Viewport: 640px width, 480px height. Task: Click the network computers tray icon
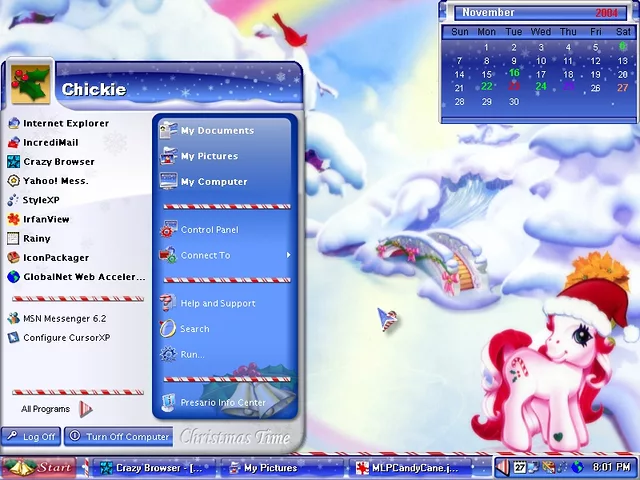[534, 467]
